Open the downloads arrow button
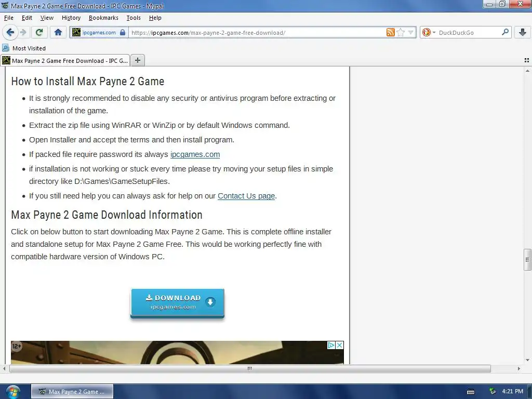The height and width of the screenshot is (399, 532). [523, 33]
